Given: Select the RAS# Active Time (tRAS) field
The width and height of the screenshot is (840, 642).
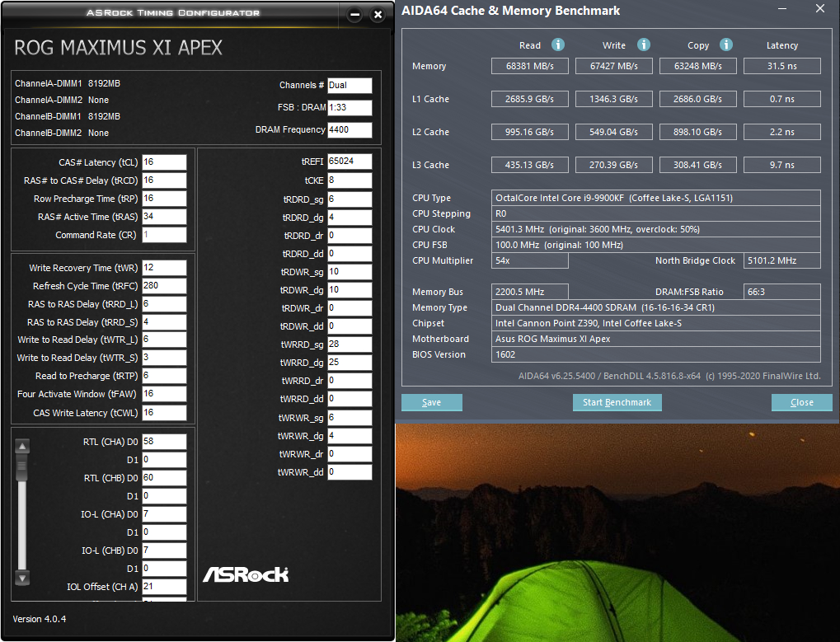Looking at the screenshot, I should (x=164, y=217).
